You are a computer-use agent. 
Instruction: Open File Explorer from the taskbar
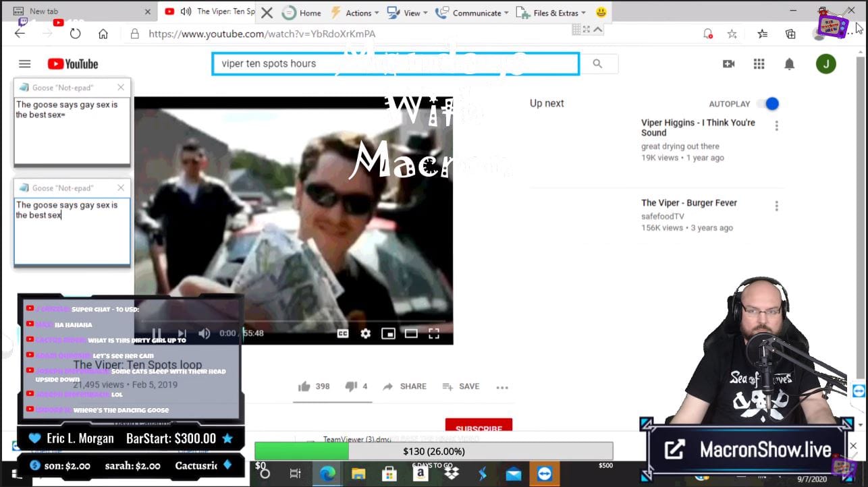click(358, 474)
